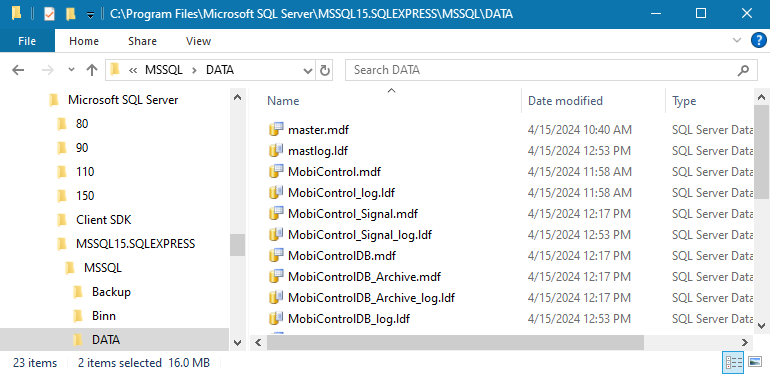Select MSSQL15.SQLEXPRESS in tree
Screen dimensions: 770x374
pyautogui.click(x=136, y=244)
